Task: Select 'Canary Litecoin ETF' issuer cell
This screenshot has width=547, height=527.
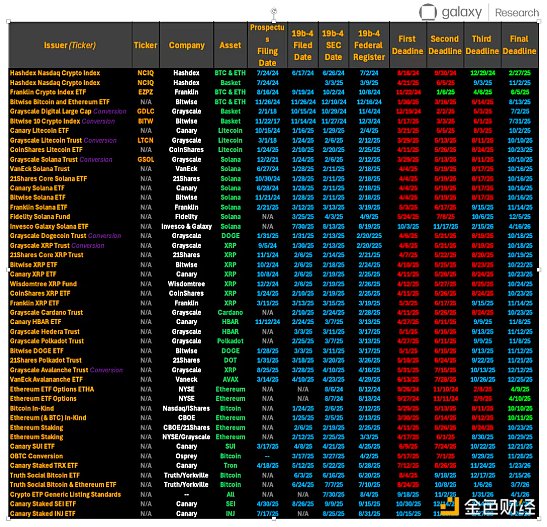Action: (x=39, y=130)
